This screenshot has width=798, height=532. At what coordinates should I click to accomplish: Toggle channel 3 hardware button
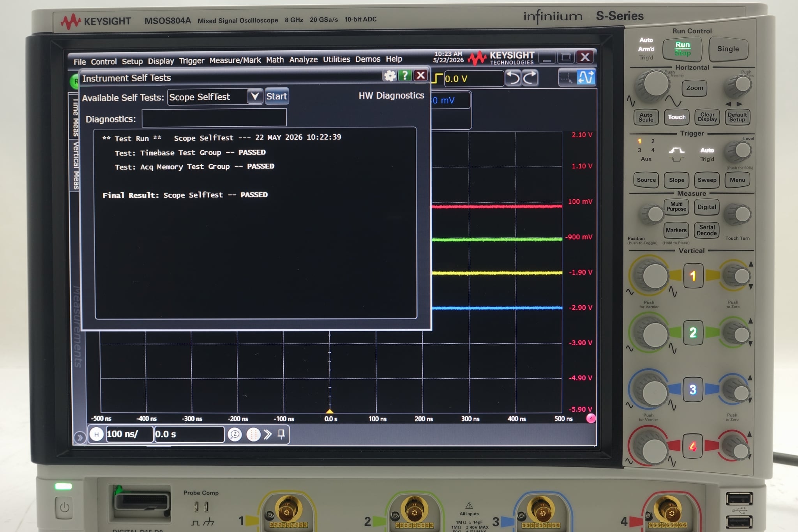pyautogui.click(x=692, y=389)
